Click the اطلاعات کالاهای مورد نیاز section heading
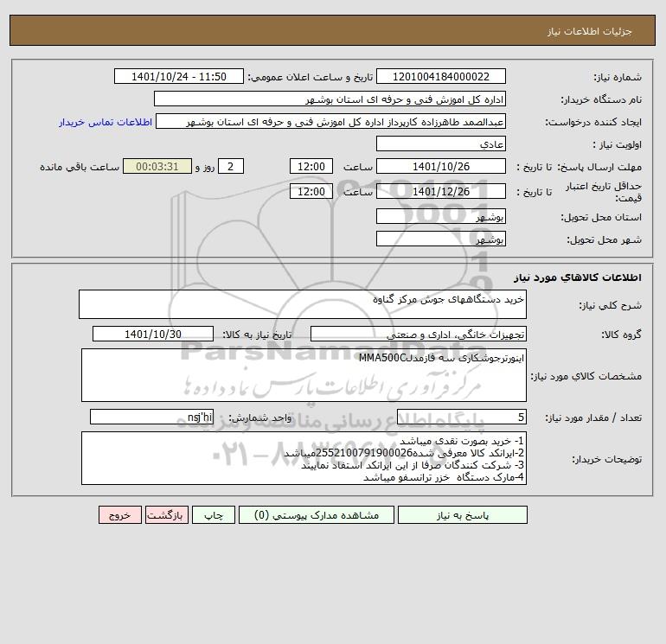Screen dimensions: 666x644 click(578, 277)
